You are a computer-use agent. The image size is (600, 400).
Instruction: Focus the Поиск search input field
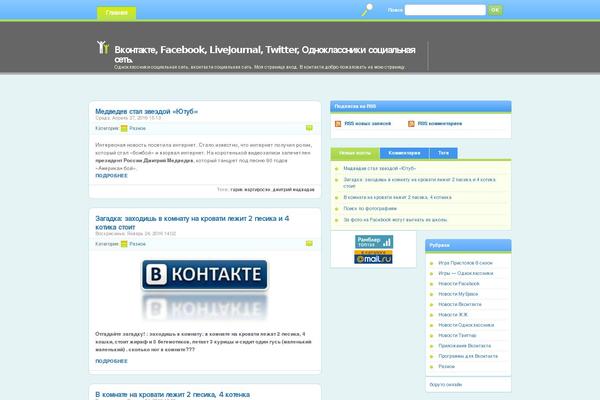[x=445, y=10]
